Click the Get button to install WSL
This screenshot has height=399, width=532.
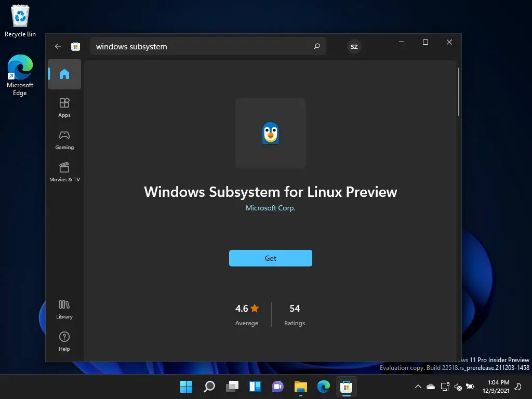click(x=270, y=258)
